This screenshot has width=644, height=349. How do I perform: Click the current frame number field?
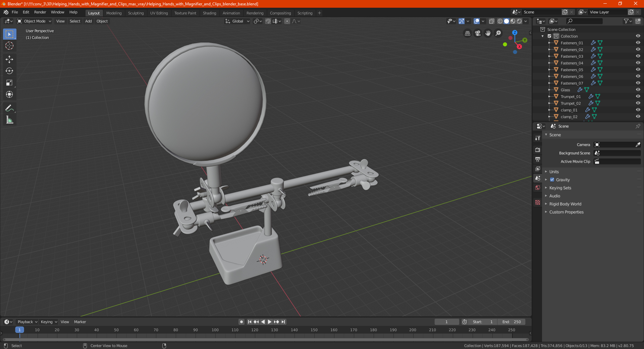point(446,322)
